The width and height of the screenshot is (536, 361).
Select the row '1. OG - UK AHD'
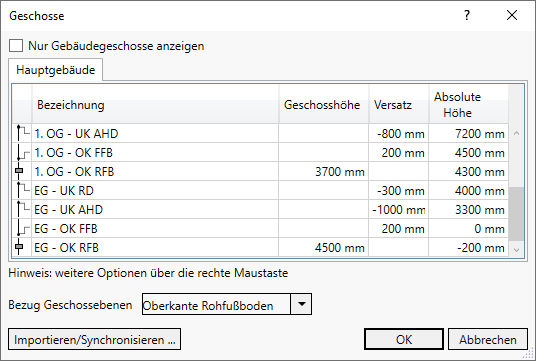[x=260, y=133]
